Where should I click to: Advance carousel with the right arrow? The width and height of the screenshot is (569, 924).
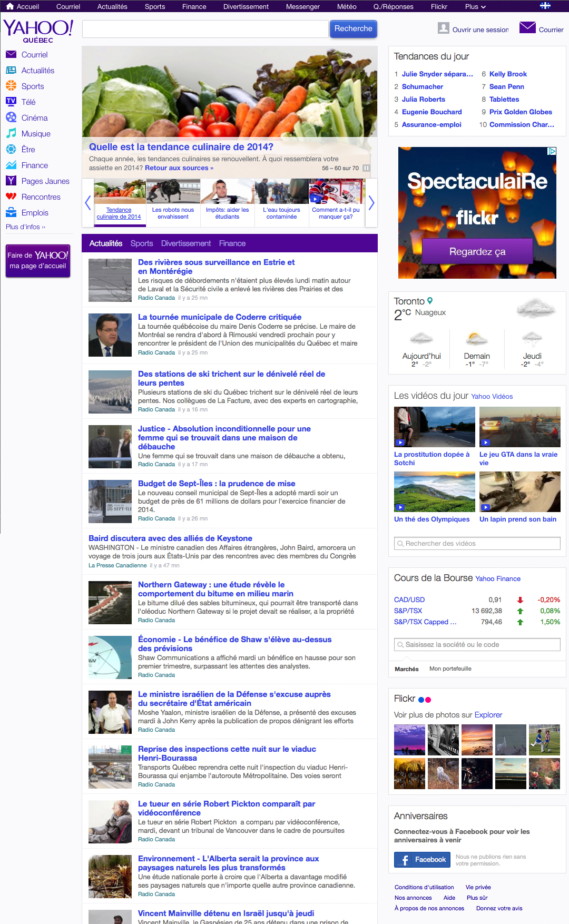(371, 203)
